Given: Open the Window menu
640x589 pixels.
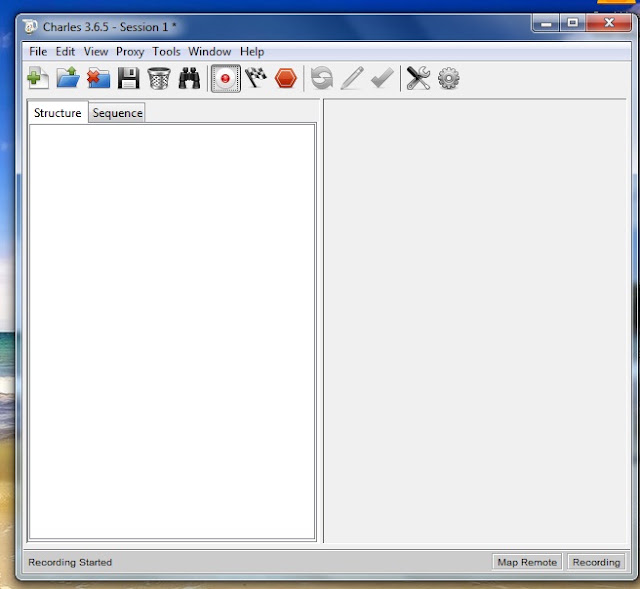Looking at the screenshot, I should tap(209, 52).
